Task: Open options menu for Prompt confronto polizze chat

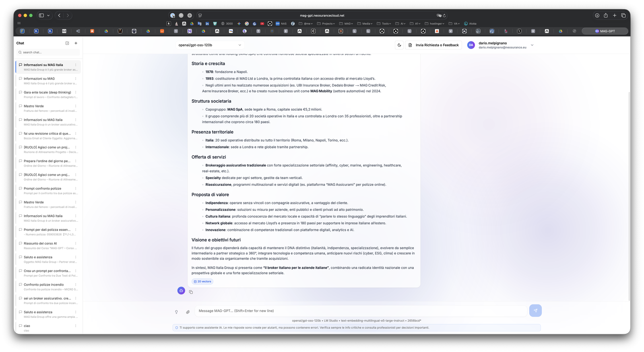Action: pos(75,188)
